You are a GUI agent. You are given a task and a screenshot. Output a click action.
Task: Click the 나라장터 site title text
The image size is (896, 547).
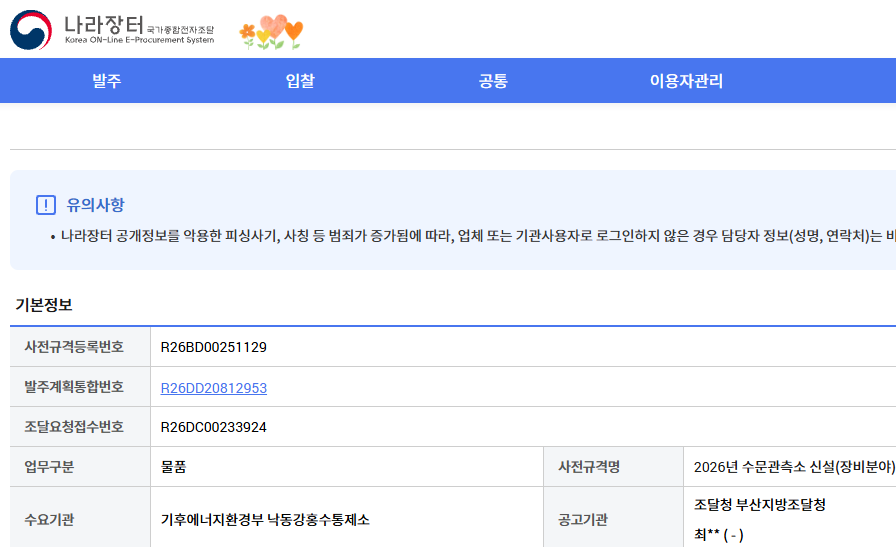103,25
